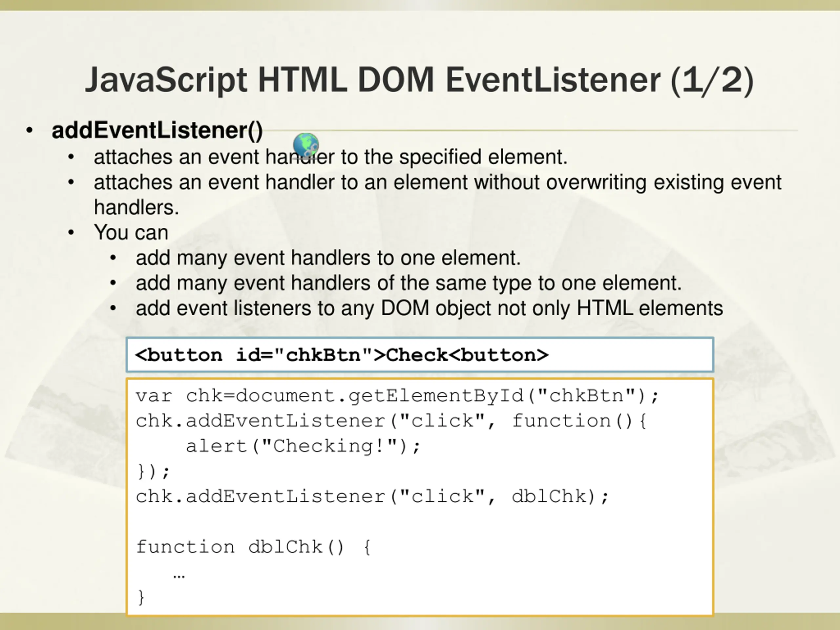The height and width of the screenshot is (630, 840).
Task: Click the final closing brace in the code box
Action: tap(141, 598)
